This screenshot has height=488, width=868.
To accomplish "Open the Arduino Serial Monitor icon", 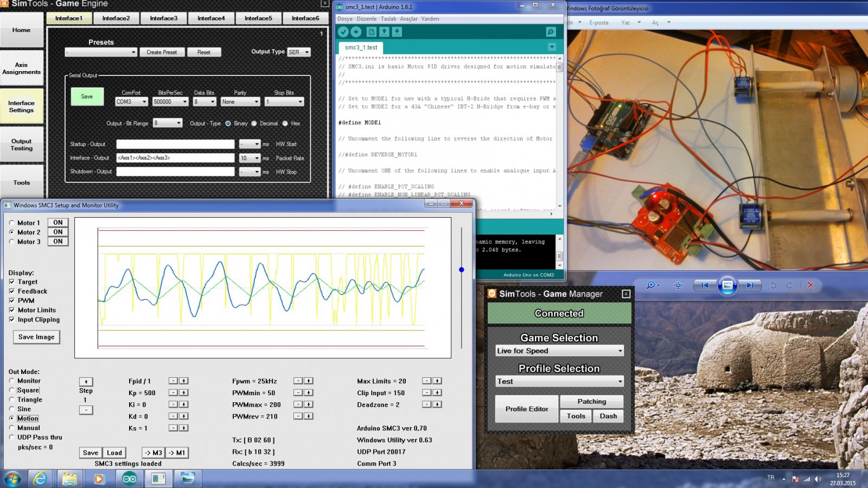I will [551, 32].
